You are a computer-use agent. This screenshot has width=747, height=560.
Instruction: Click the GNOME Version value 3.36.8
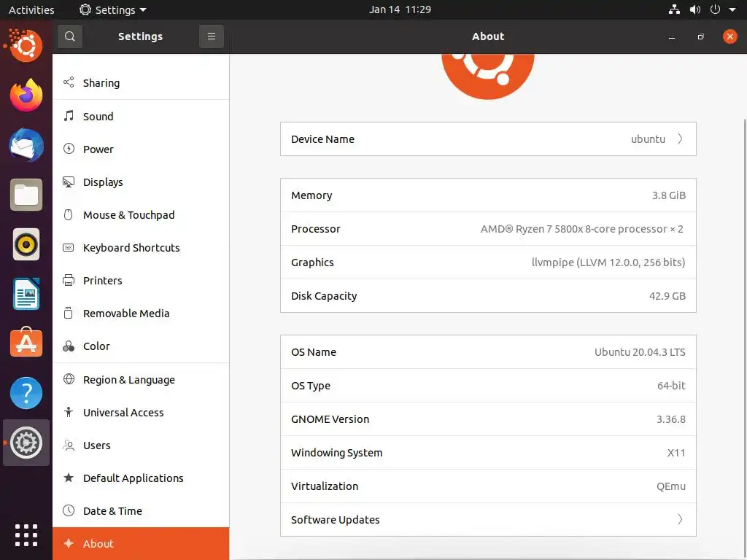click(671, 419)
